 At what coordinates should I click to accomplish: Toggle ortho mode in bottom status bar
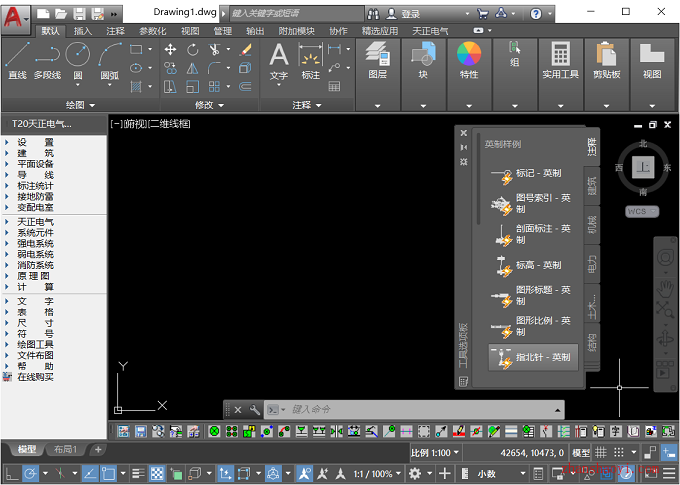point(12,474)
